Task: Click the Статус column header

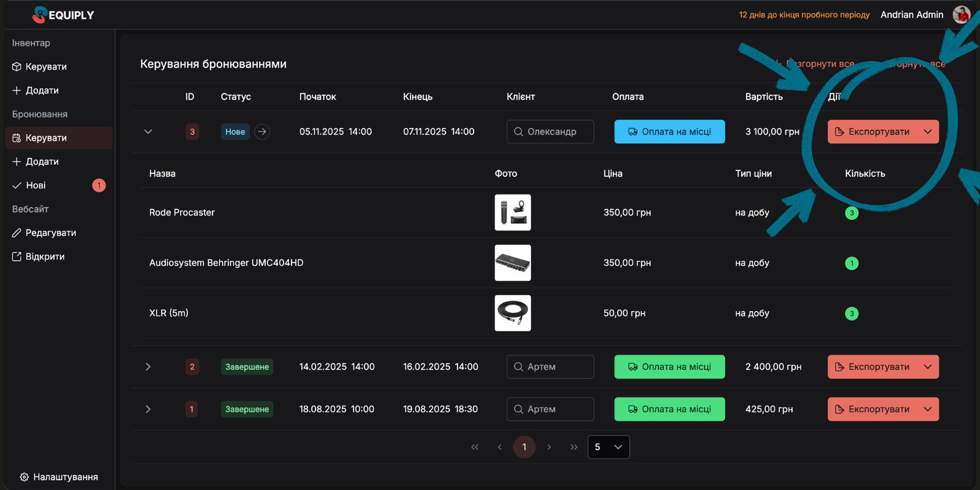Action: pyautogui.click(x=236, y=97)
